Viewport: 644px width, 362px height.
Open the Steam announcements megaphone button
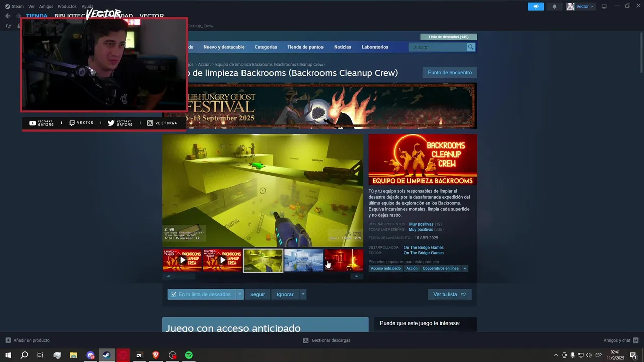click(536, 6)
